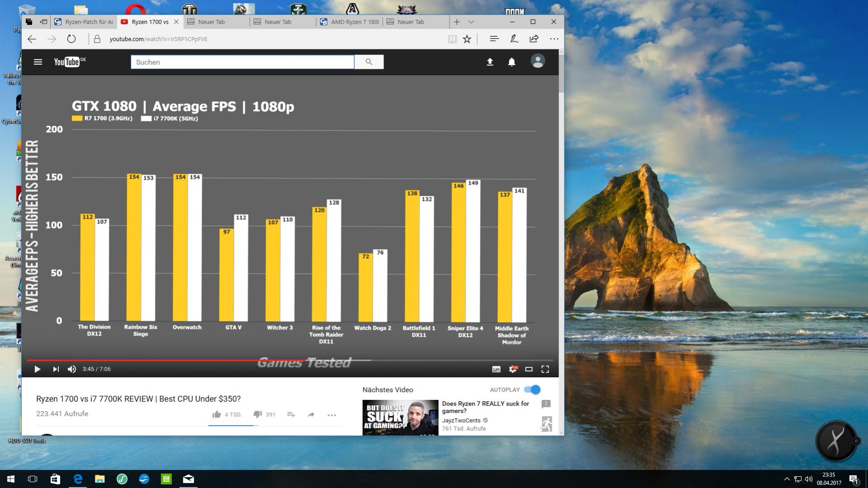Set the open tabs aside

click(x=43, y=22)
